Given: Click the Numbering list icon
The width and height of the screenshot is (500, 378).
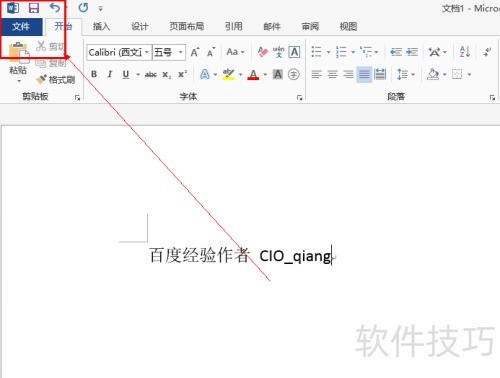Looking at the screenshot, I should click(341, 52).
